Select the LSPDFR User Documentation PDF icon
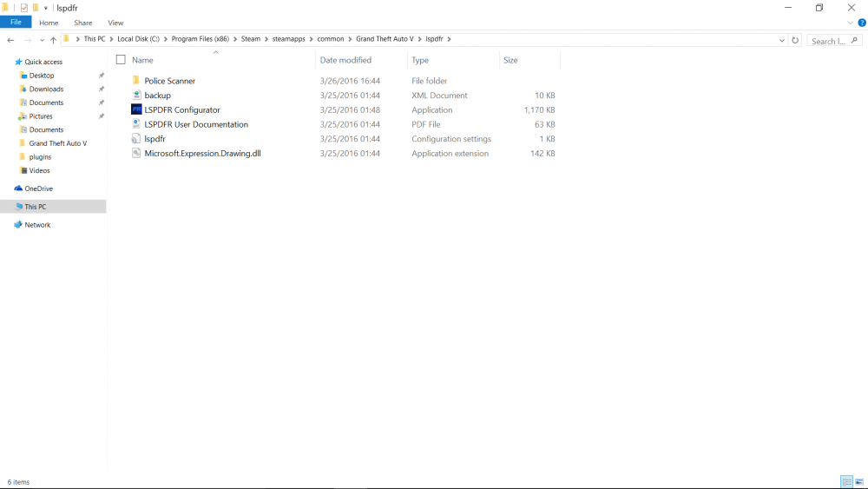868x489 pixels. pos(136,124)
